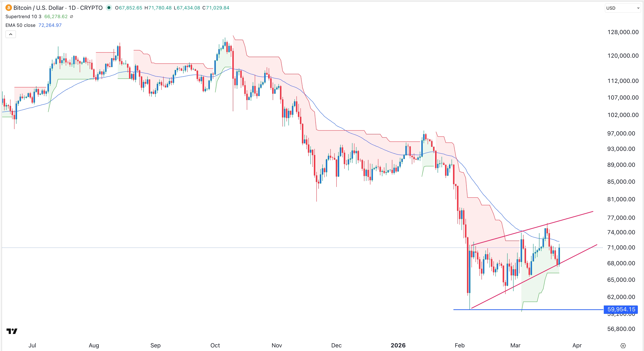Click the Bitcoin logo in the chart legend

click(x=8, y=8)
